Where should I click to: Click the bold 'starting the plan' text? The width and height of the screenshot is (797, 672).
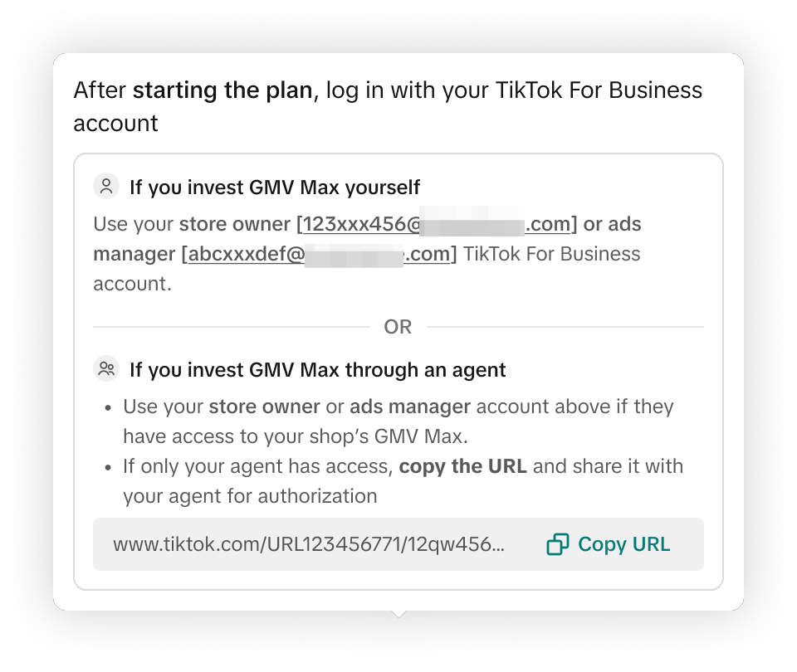222,90
